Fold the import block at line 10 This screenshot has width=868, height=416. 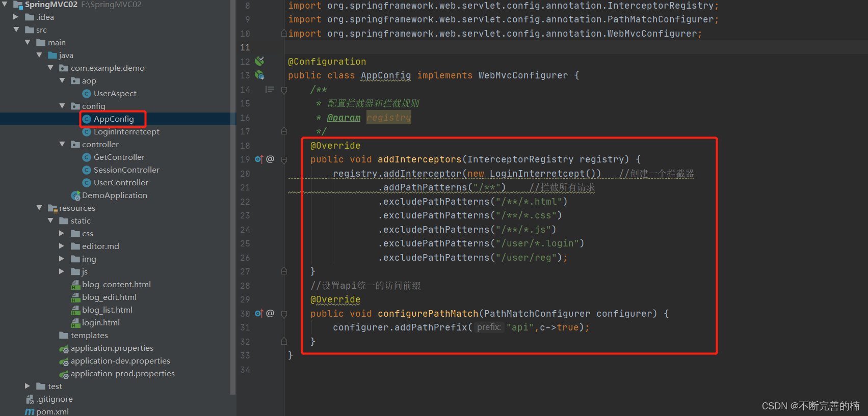[284, 34]
